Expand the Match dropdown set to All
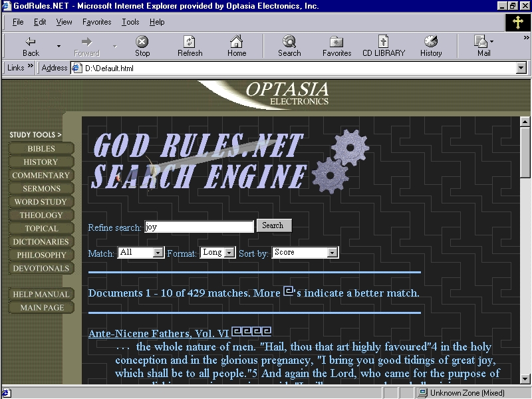This screenshot has height=399, width=532. [158, 253]
